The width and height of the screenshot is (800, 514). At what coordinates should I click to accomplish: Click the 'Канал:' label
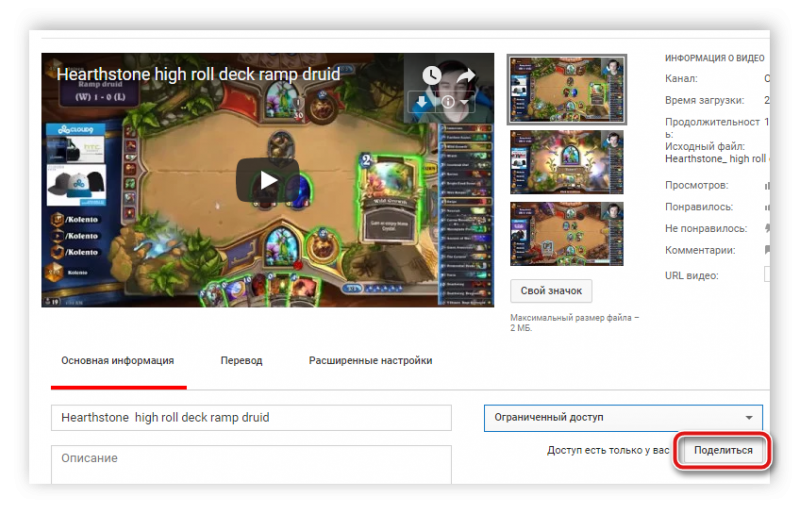681,79
